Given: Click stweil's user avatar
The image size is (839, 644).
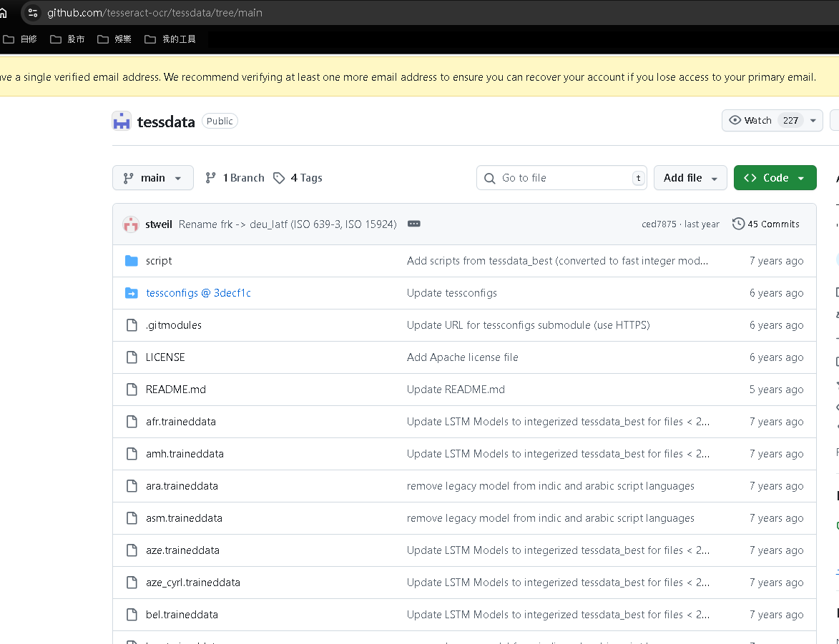Looking at the screenshot, I should point(130,224).
